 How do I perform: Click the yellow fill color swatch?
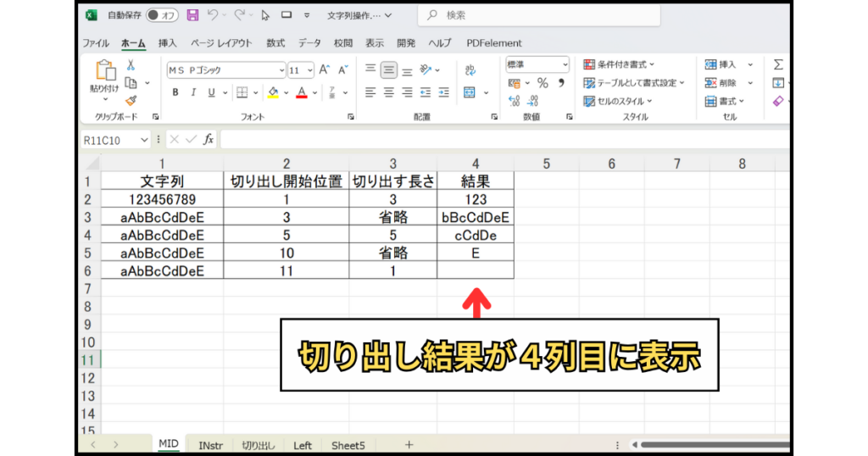coord(272,92)
